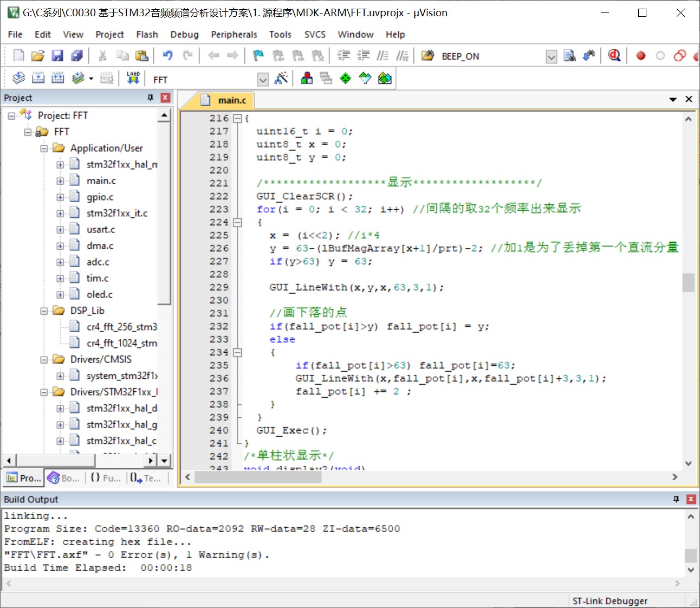The width and height of the screenshot is (700, 608).
Task: Insert a bookmark with flag icon
Action: click(x=258, y=55)
